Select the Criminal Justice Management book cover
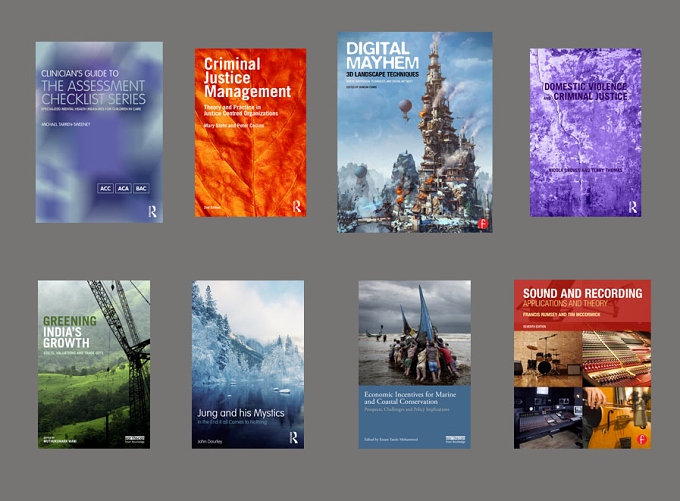 (x=250, y=133)
